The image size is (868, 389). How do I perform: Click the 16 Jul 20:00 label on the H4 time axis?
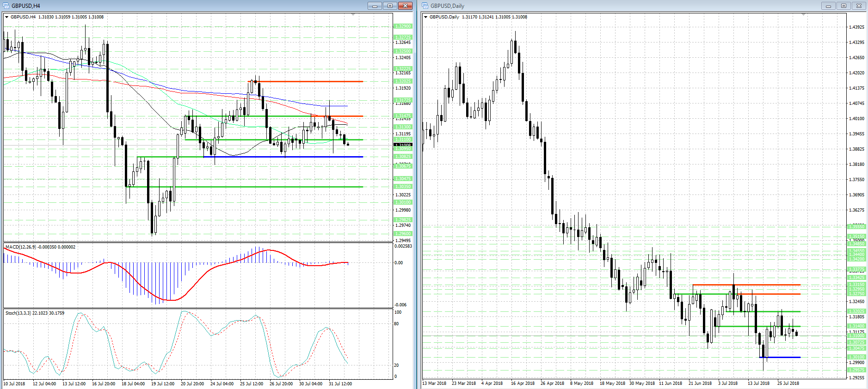[x=104, y=384]
